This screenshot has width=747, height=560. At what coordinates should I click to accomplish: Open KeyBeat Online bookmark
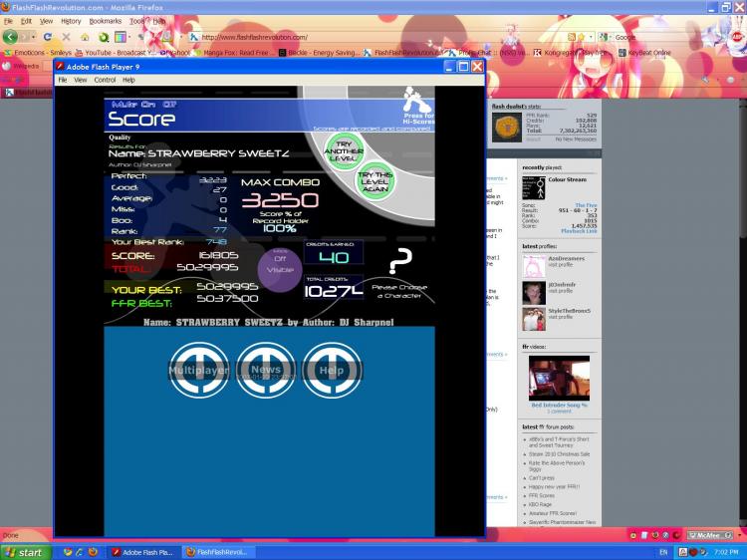[644, 53]
